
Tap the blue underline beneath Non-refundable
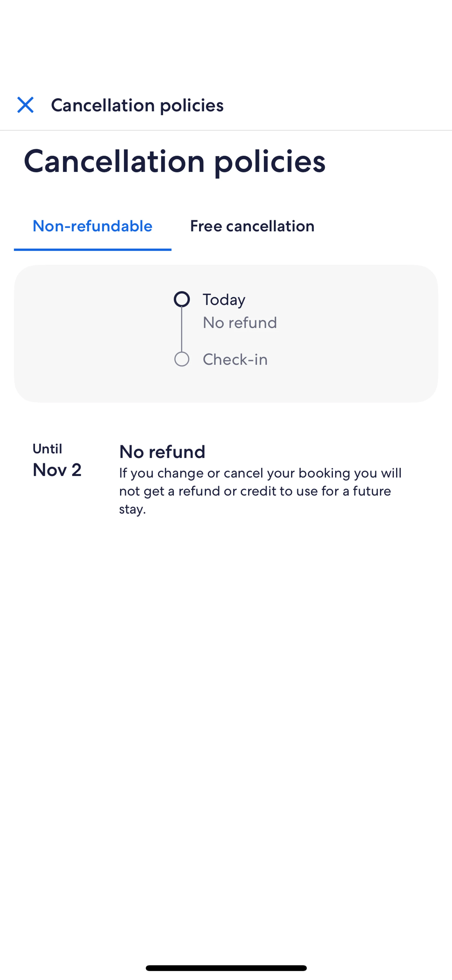tap(93, 249)
